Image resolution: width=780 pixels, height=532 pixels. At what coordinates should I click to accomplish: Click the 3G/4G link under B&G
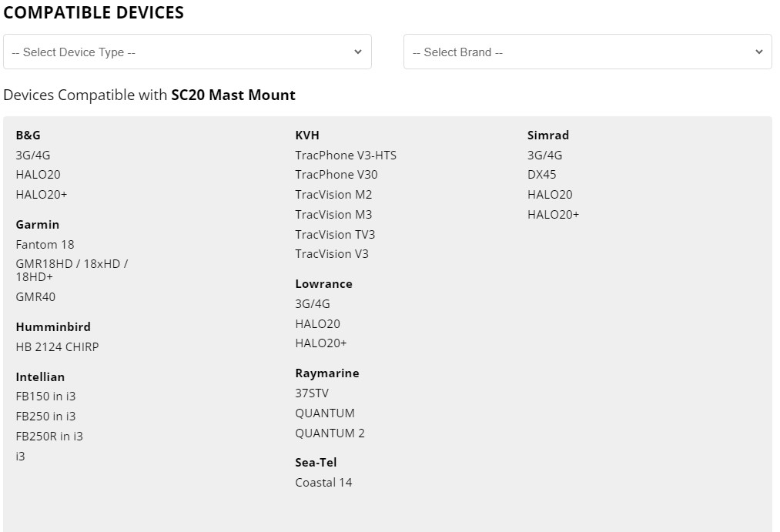pos(33,155)
